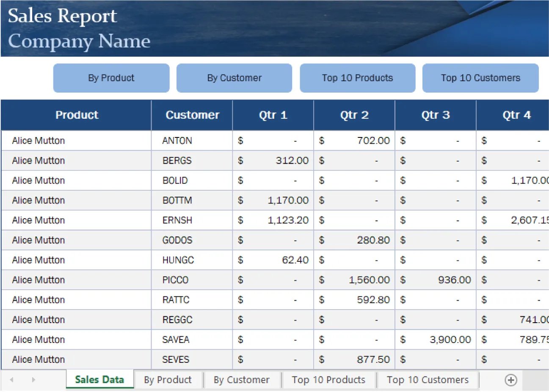549x392 pixels.
Task: Switch to the Sales Data sheet tab
Action: point(99,380)
